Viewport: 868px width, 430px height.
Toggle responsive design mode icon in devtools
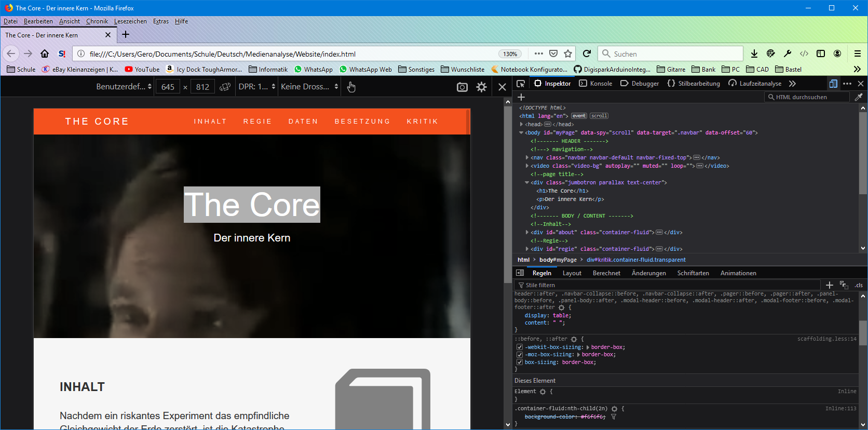[x=833, y=84]
